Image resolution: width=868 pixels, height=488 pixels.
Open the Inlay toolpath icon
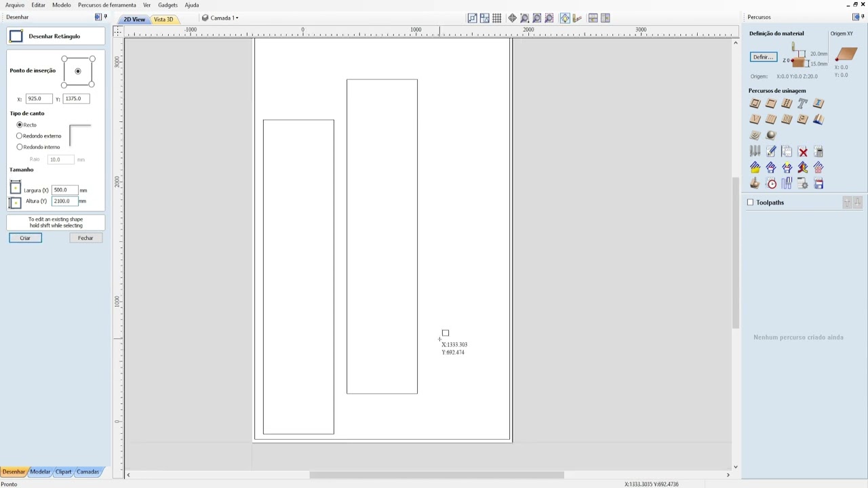tap(818, 103)
